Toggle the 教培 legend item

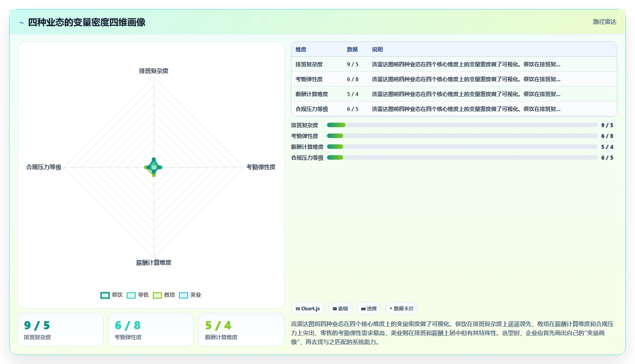[164, 295]
